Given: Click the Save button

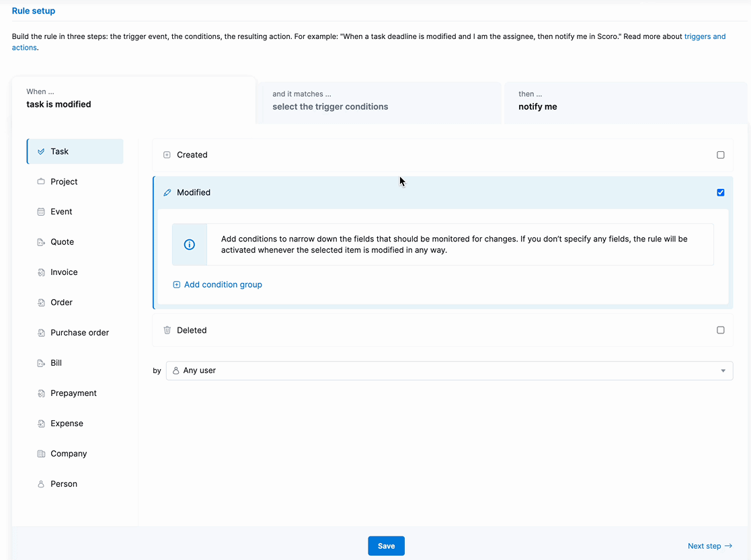Looking at the screenshot, I should click(386, 546).
